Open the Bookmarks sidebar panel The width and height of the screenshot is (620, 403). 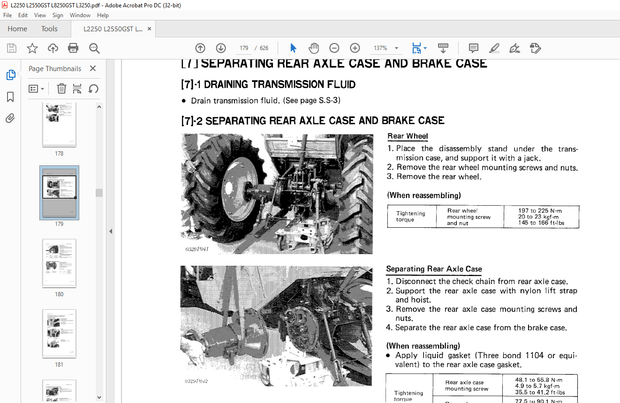coord(11,97)
